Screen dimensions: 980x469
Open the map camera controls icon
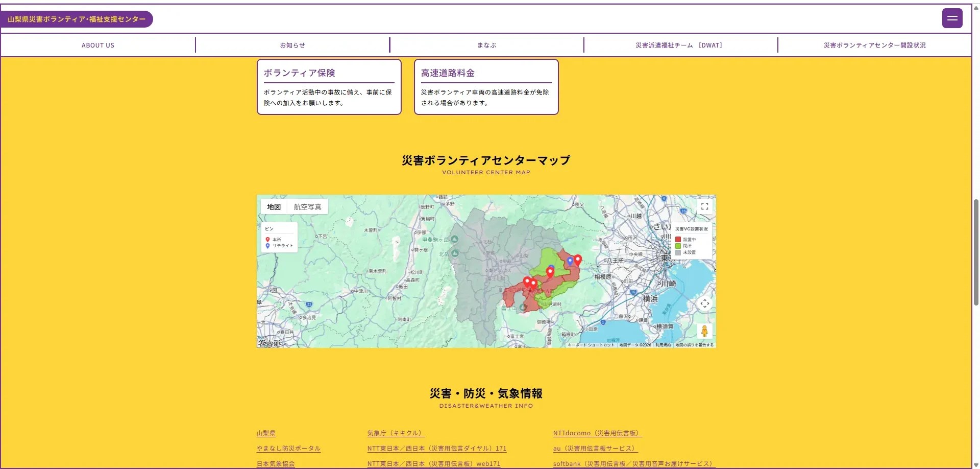click(704, 303)
